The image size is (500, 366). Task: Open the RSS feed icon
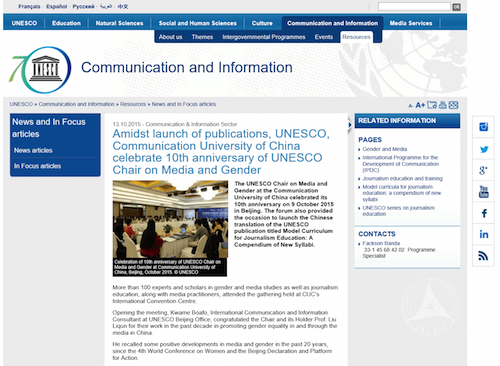483,256
